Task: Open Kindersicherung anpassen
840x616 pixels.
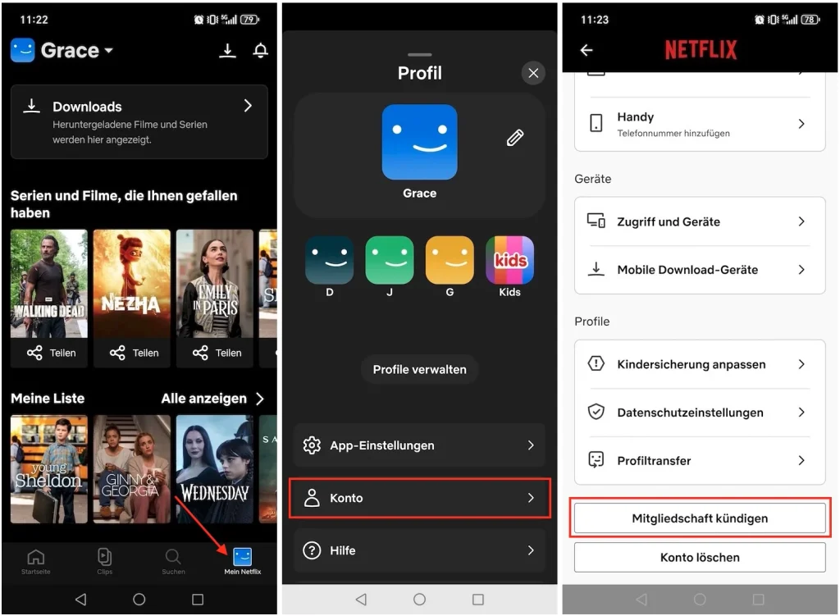Action: (700, 364)
